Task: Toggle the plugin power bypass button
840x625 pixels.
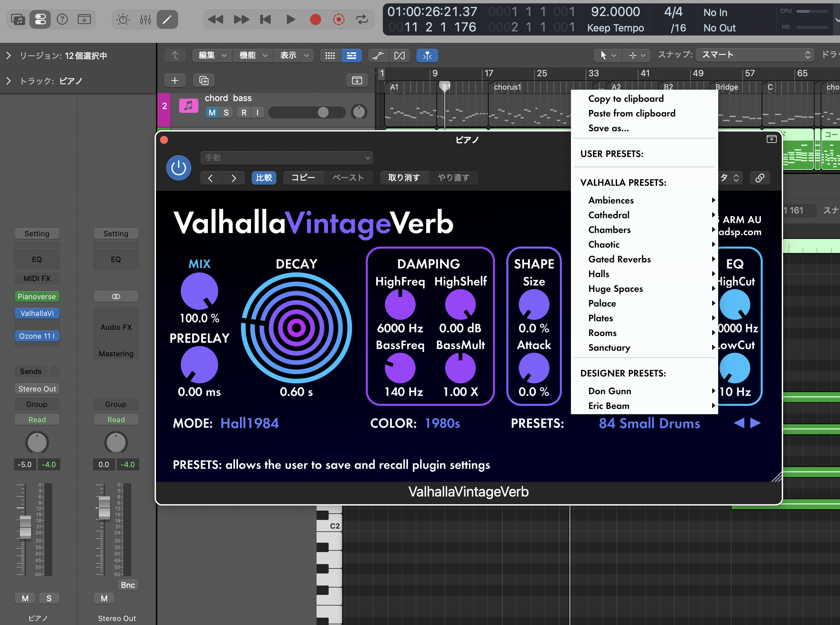Action: tap(179, 168)
